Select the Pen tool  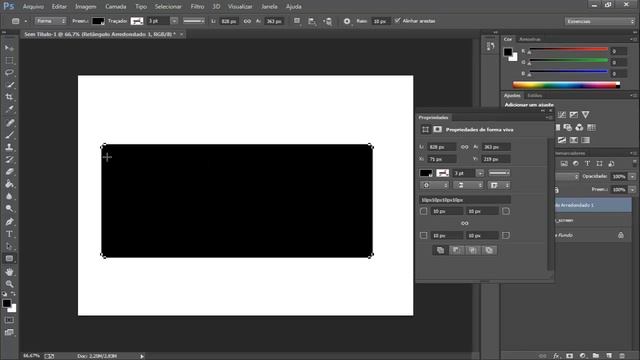[9, 222]
